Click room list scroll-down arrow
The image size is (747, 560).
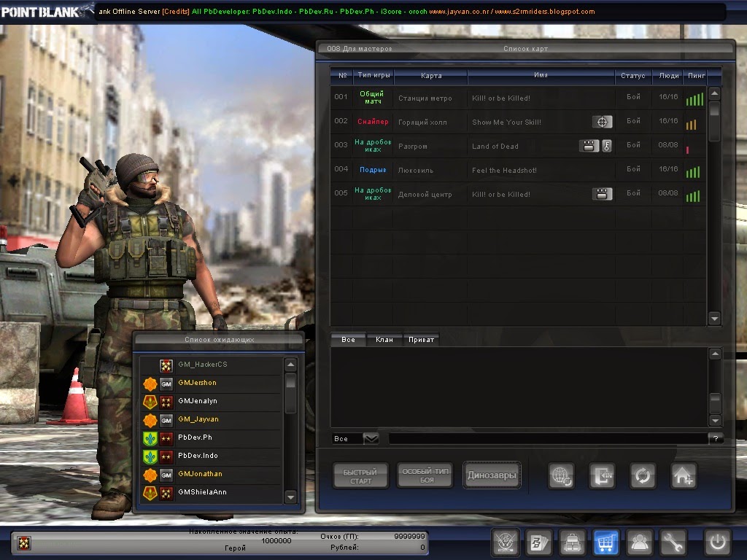pos(714,318)
